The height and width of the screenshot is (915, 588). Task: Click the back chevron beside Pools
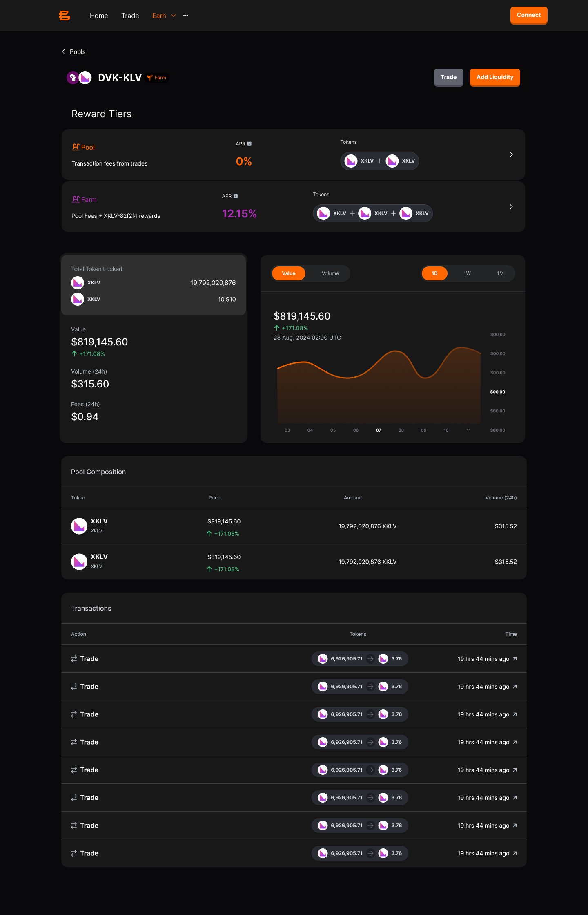pyautogui.click(x=63, y=51)
